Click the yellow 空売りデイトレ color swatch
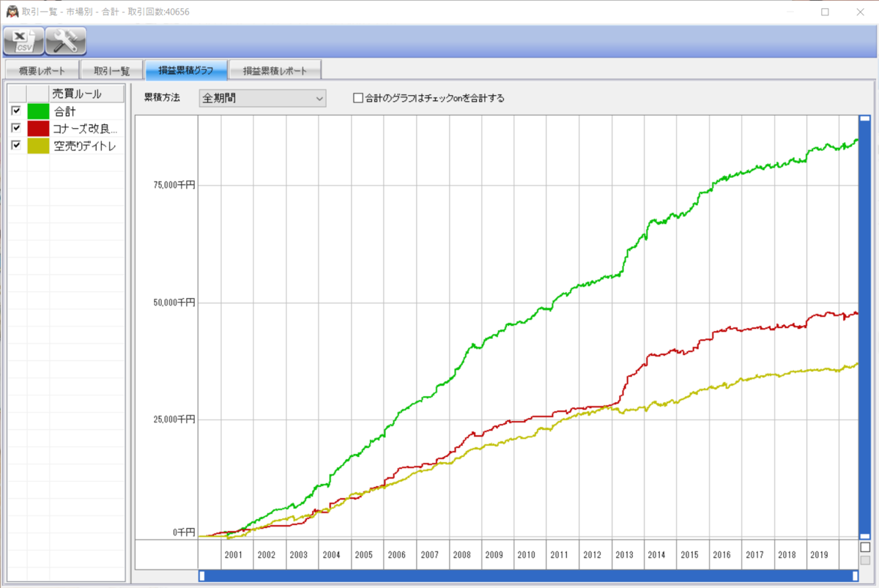Viewport: 879px width, 588px height. (38, 146)
